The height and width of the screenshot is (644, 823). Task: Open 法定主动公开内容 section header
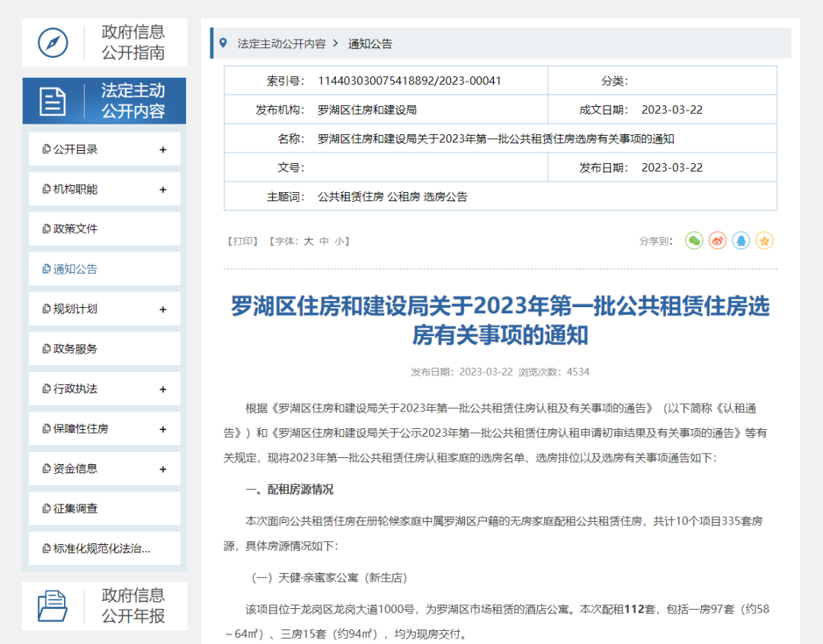pos(104,101)
